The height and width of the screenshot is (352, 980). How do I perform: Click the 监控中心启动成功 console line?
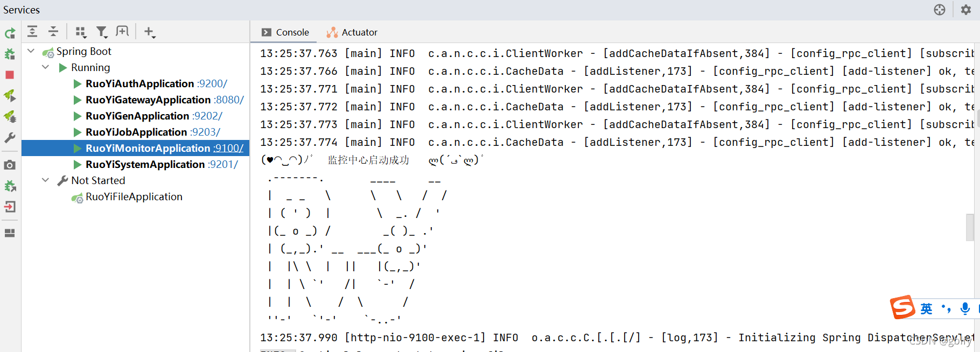point(368,160)
